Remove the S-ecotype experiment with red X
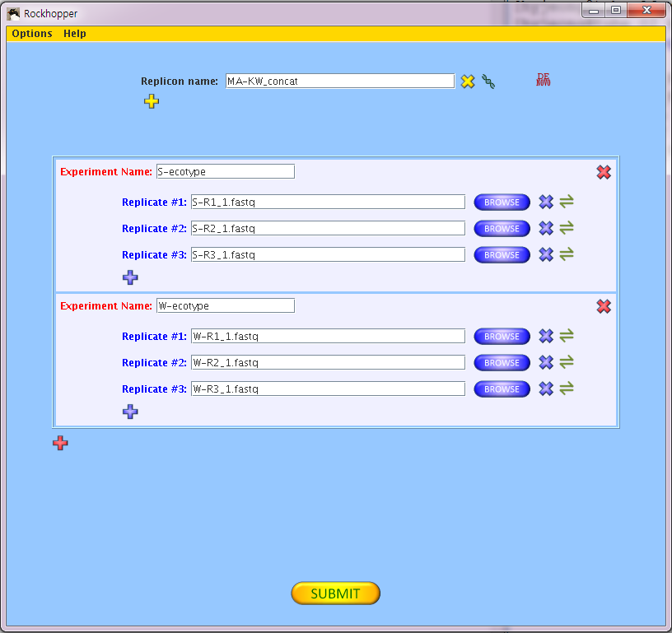This screenshot has height=633, width=672. [x=604, y=172]
